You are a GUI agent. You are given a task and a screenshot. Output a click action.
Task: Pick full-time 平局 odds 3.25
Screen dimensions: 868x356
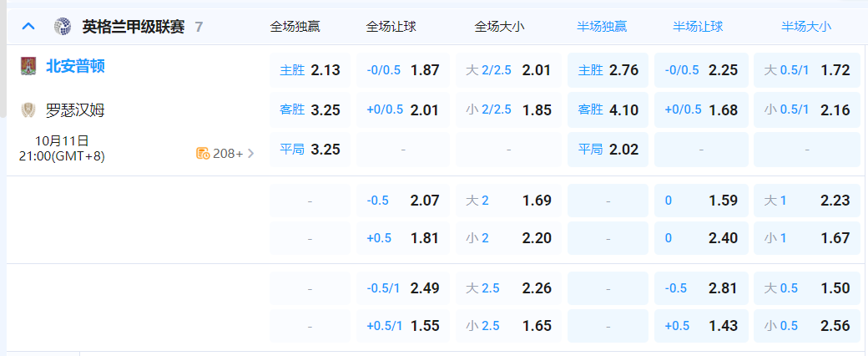click(310, 150)
